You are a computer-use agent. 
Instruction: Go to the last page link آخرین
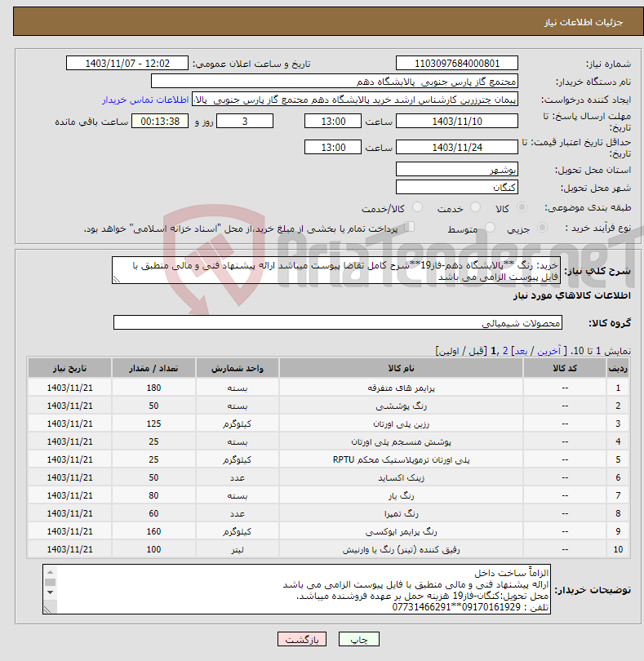click(x=549, y=351)
